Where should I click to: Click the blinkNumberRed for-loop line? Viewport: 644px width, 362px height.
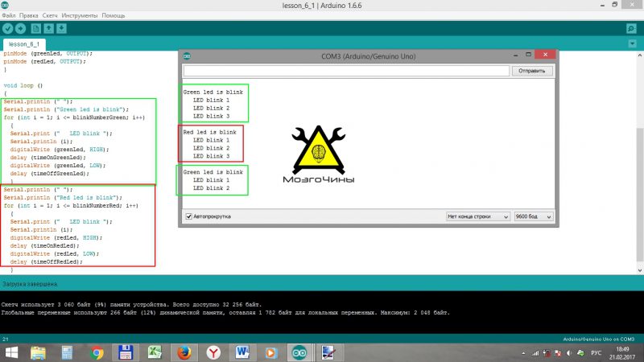71,206
